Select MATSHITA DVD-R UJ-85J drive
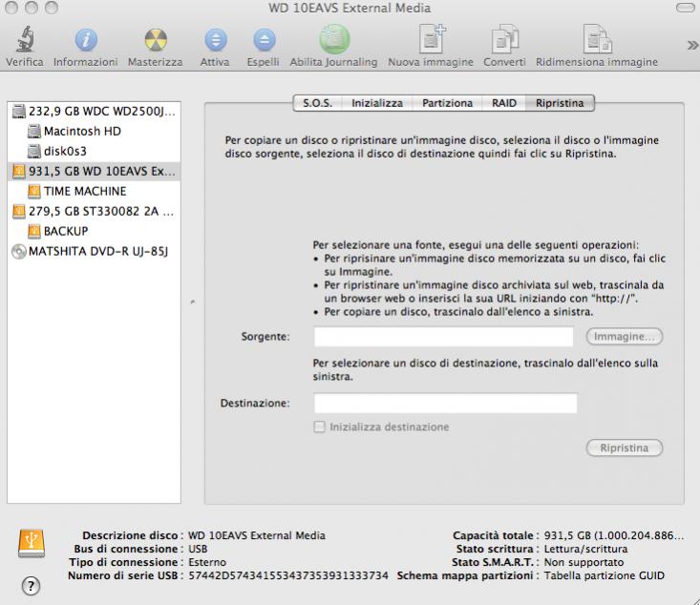The height and width of the screenshot is (605, 700). (x=94, y=251)
